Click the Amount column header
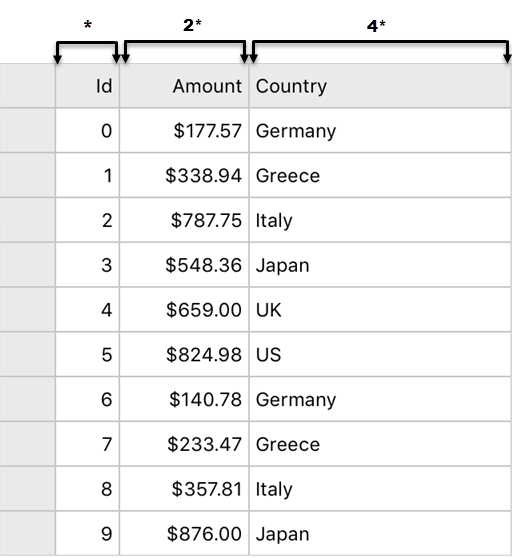This screenshot has width=512, height=557. point(184,86)
